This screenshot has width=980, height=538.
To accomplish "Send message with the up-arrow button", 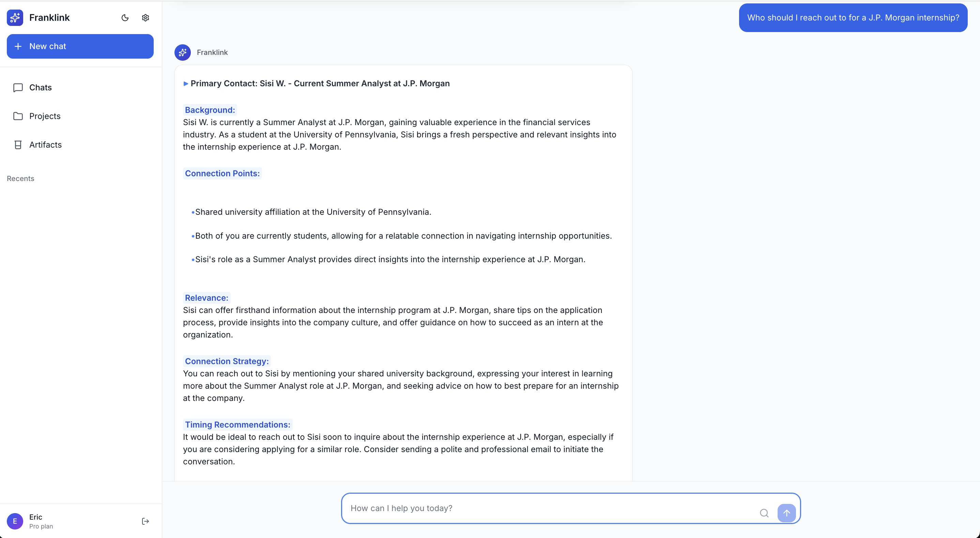I will [786, 513].
